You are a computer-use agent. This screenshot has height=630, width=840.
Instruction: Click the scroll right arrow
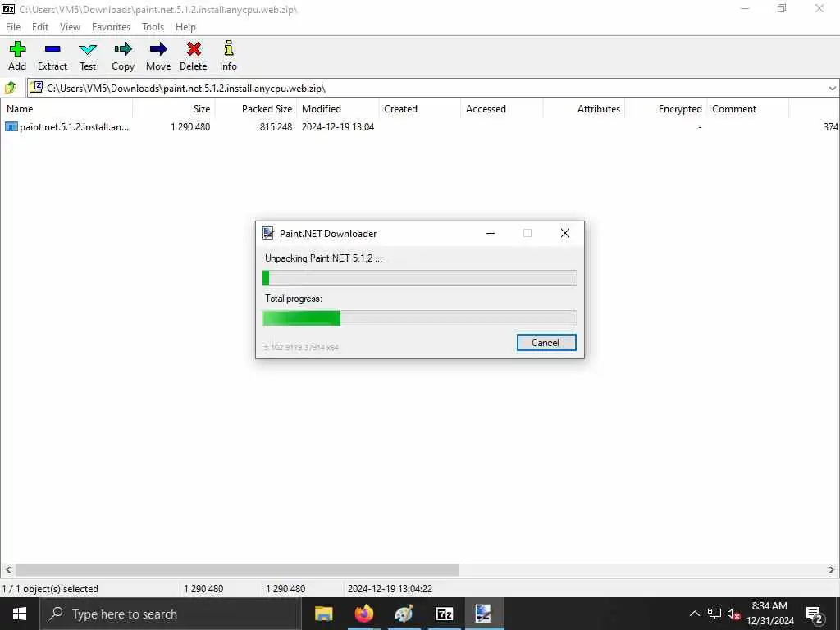pyautogui.click(x=832, y=569)
